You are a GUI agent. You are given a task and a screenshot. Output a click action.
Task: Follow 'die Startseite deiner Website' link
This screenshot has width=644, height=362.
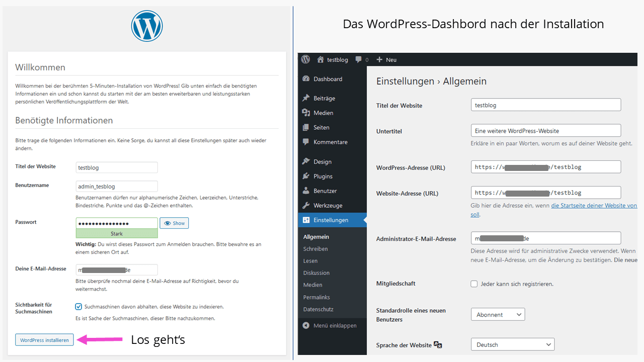pyautogui.click(x=594, y=206)
